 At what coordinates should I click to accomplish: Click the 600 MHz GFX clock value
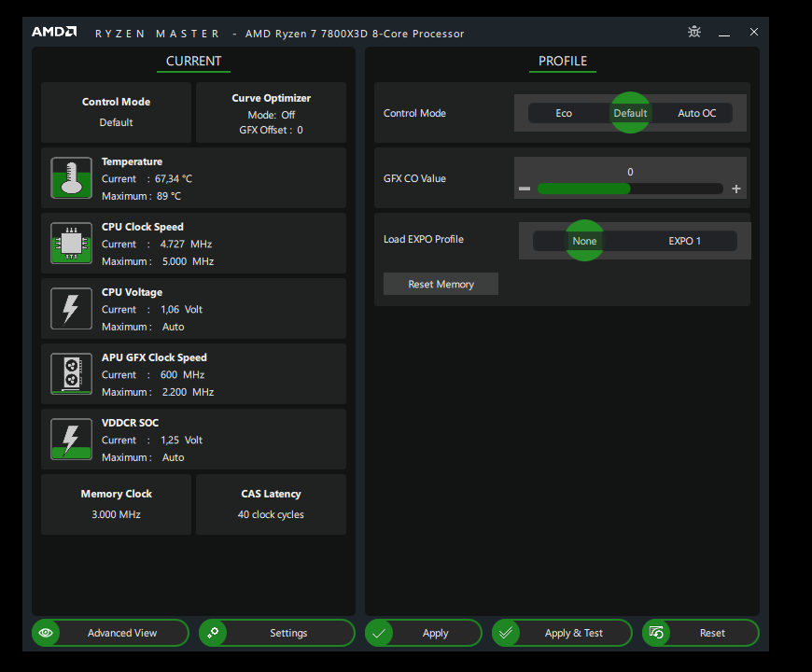[182, 374]
